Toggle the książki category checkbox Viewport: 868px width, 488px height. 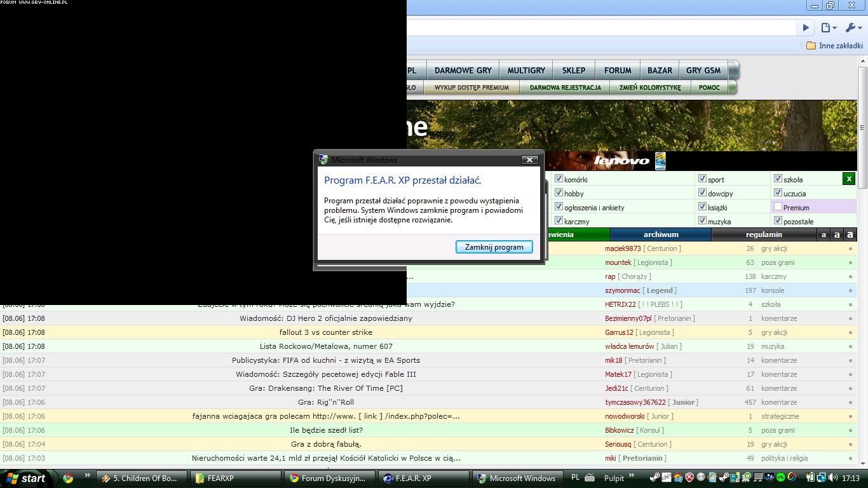(x=702, y=207)
